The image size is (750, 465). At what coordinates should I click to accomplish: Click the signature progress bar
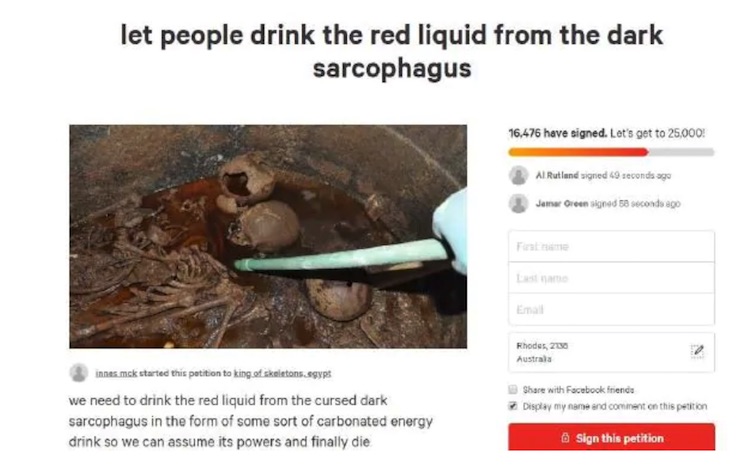[x=611, y=152]
